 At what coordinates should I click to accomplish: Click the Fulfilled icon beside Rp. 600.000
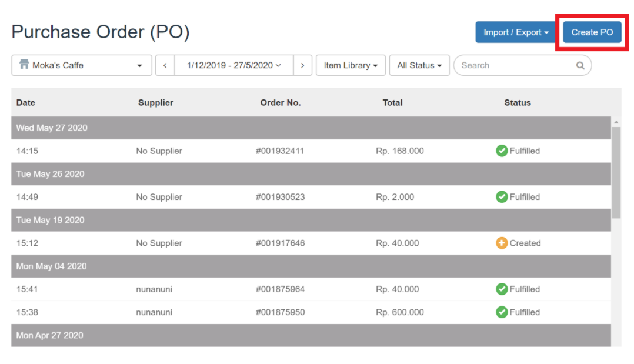(502, 312)
